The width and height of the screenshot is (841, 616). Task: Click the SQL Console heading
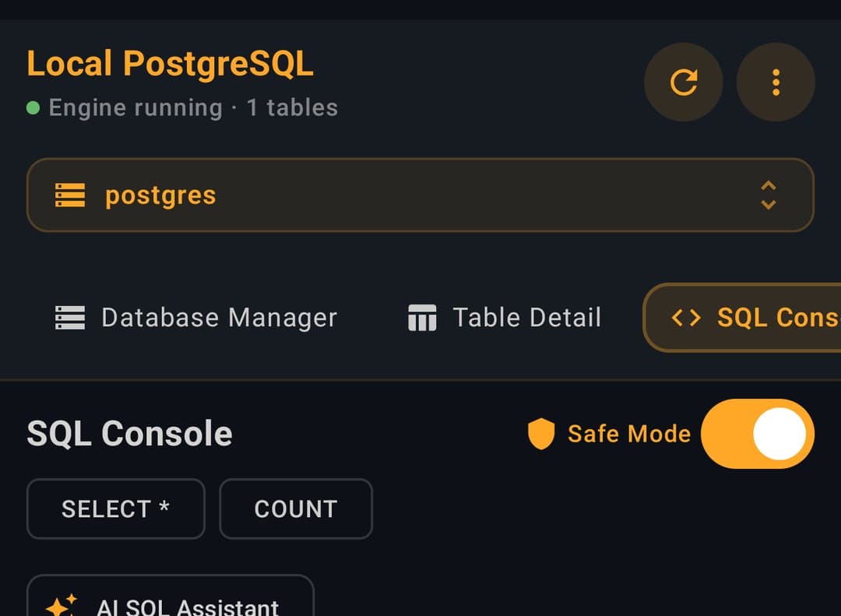point(129,434)
